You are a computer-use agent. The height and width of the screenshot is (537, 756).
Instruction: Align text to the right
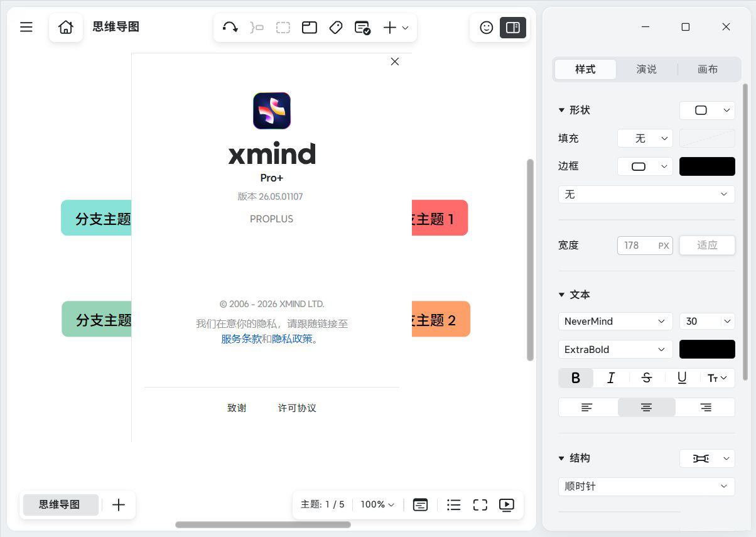(706, 408)
